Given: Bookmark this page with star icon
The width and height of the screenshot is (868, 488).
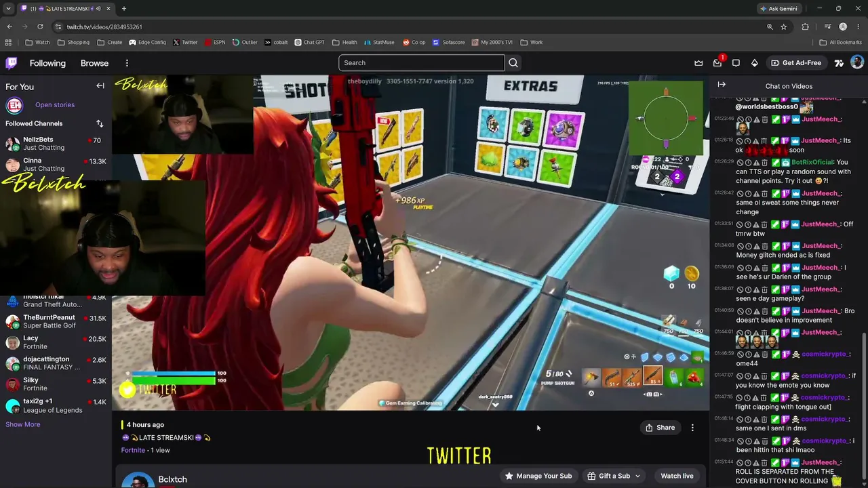Looking at the screenshot, I should [784, 26].
